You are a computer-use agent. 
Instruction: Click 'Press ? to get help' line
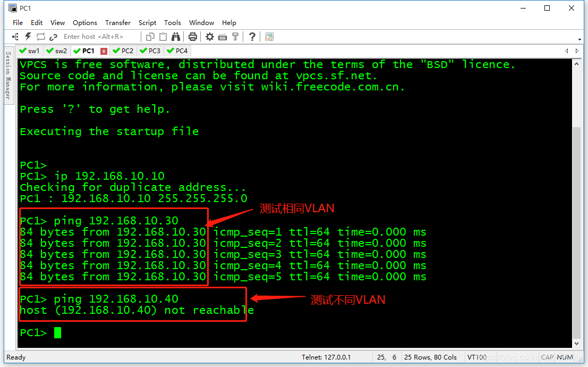pyautogui.click(x=95, y=109)
